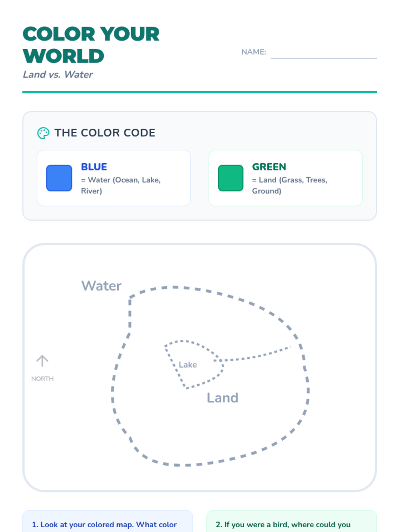Click the BLUE label text
399x532 pixels.
pos(94,167)
